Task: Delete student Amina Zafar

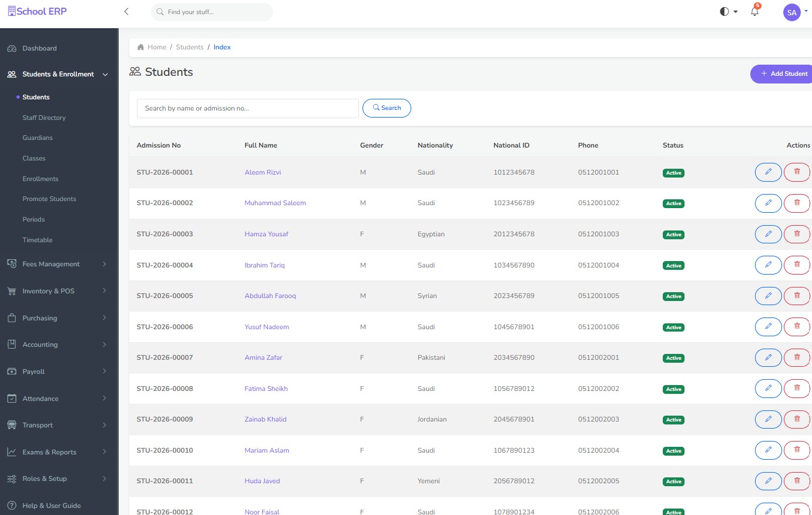Action: [x=797, y=357]
